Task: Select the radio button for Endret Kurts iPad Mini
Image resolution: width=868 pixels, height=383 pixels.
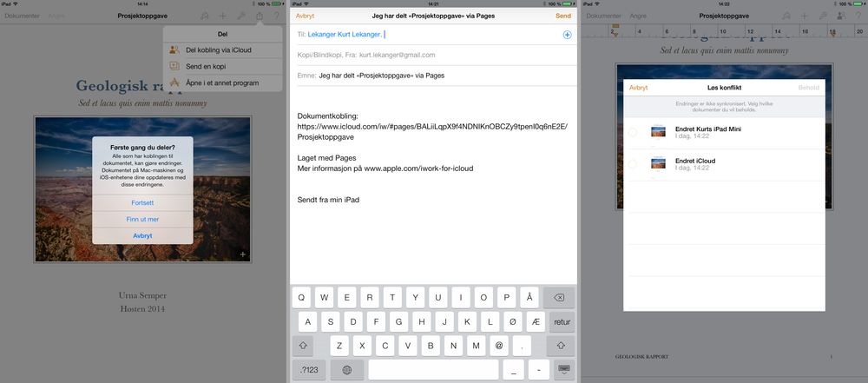Action: 633,132
